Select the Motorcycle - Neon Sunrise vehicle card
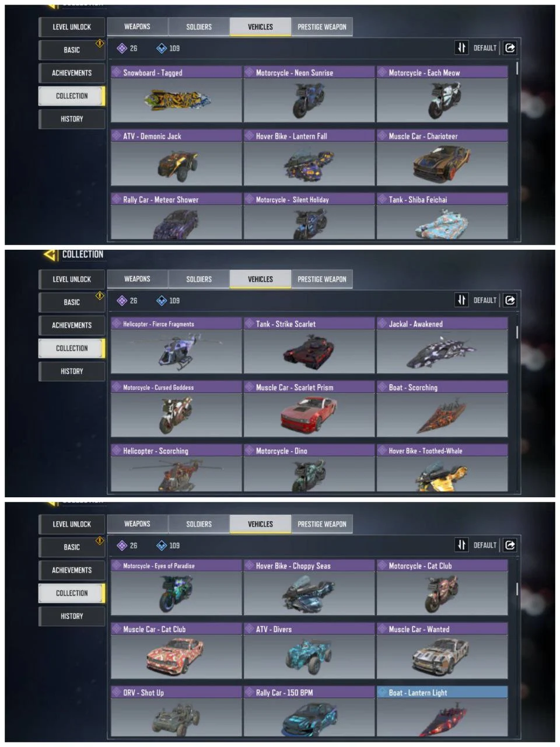Image resolution: width=560 pixels, height=747 pixels. (x=309, y=95)
